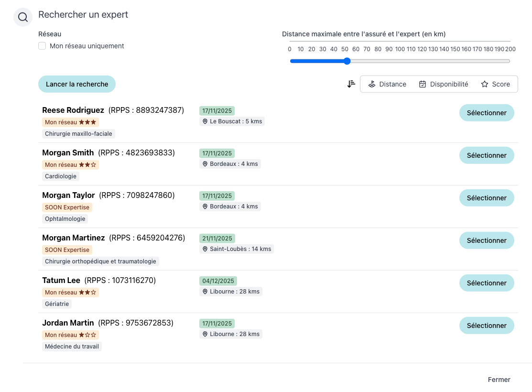532x392 pixels.
Task: Click the 'Chirurgie maxillo-faciale' specialty tag
Action: click(x=79, y=134)
